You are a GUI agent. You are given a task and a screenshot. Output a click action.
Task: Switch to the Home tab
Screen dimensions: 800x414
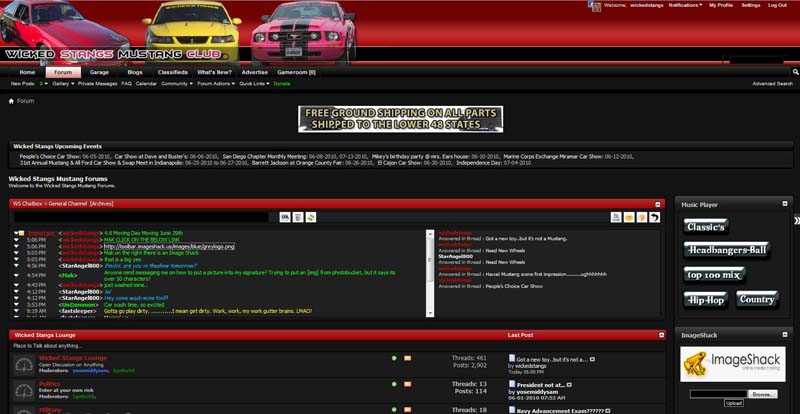27,72
